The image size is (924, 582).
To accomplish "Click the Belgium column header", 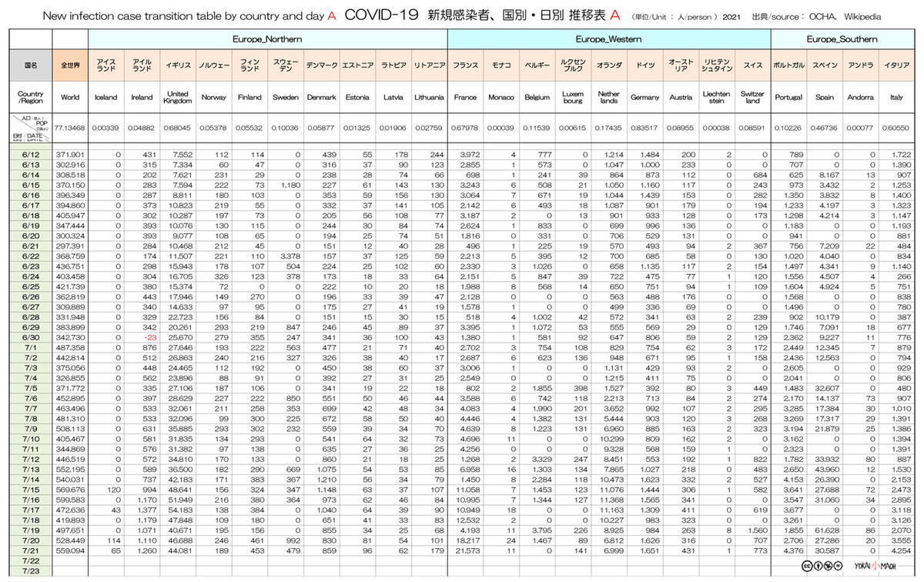I will tap(537, 98).
